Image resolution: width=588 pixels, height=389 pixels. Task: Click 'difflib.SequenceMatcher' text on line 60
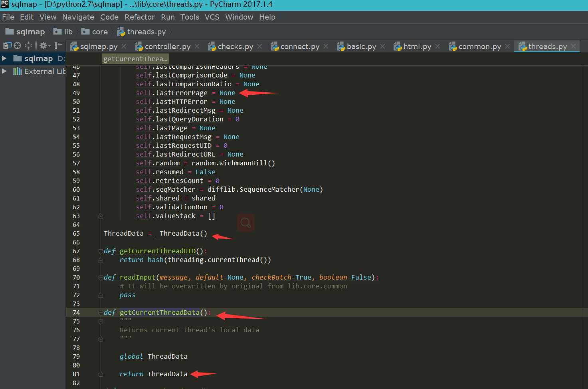(x=253, y=190)
